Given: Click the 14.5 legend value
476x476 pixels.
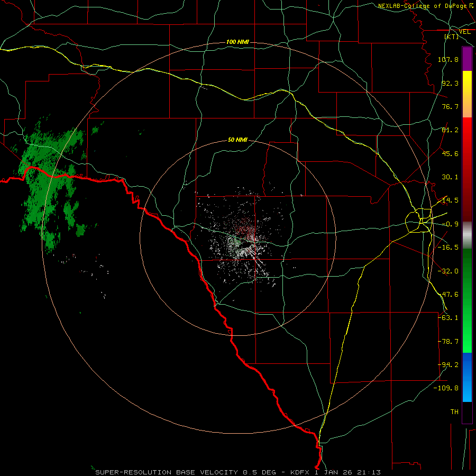Looking at the screenshot, I should point(450,200).
